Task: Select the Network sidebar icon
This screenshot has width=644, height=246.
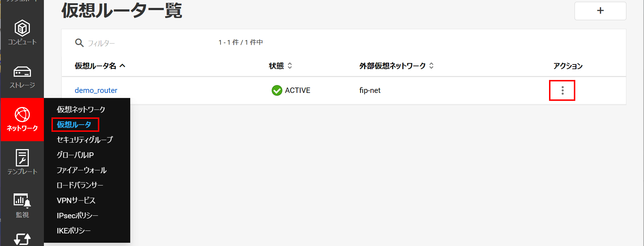Action: coord(22,119)
